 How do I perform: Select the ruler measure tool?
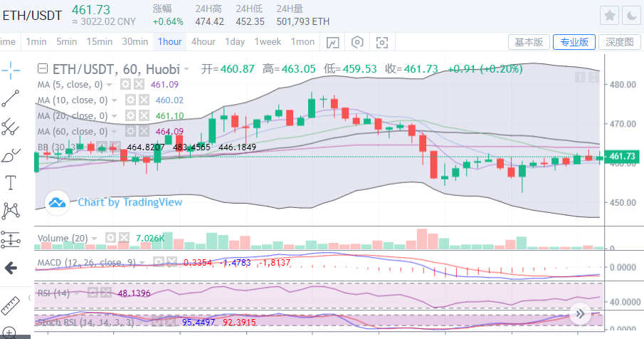click(x=11, y=304)
